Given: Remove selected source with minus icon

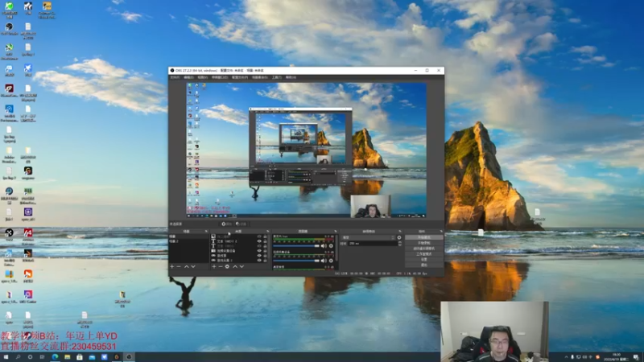Looking at the screenshot, I should (x=221, y=267).
